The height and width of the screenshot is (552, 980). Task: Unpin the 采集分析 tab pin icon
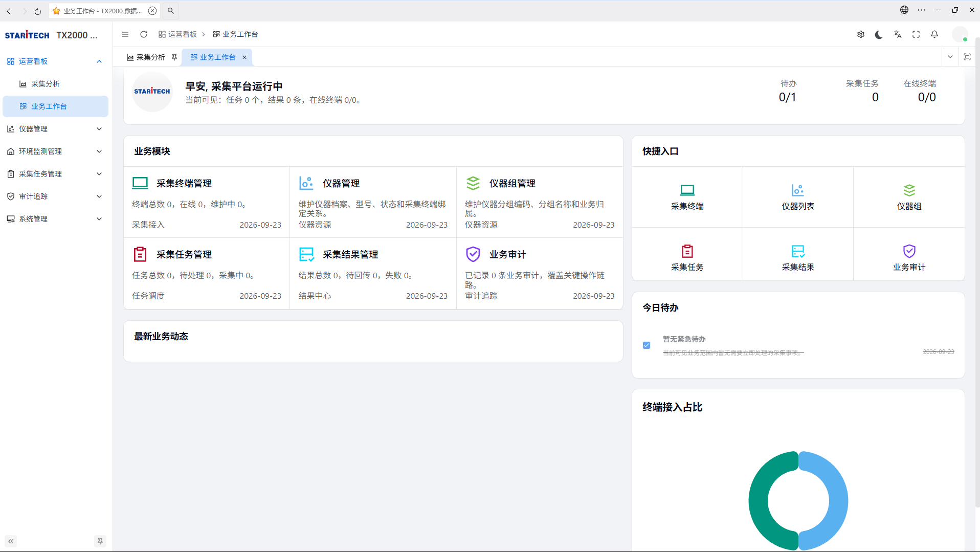click(174, 57)
